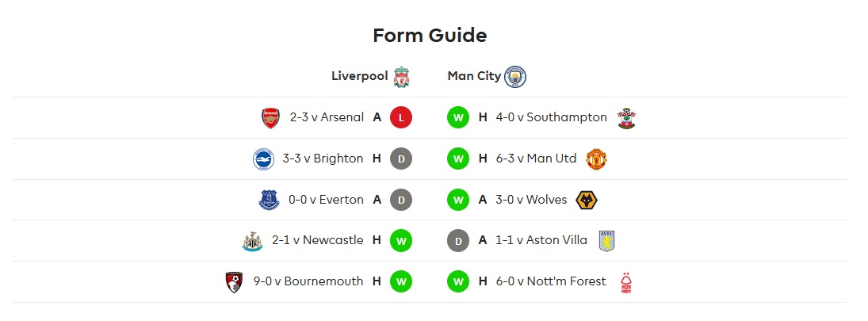Select the Southampton club badge

coord(626,118)
